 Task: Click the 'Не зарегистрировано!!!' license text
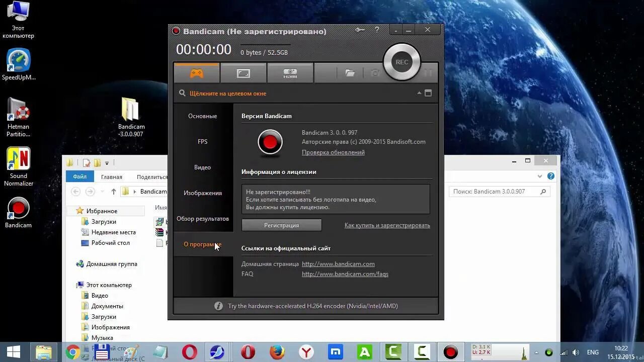click(278, 192)
